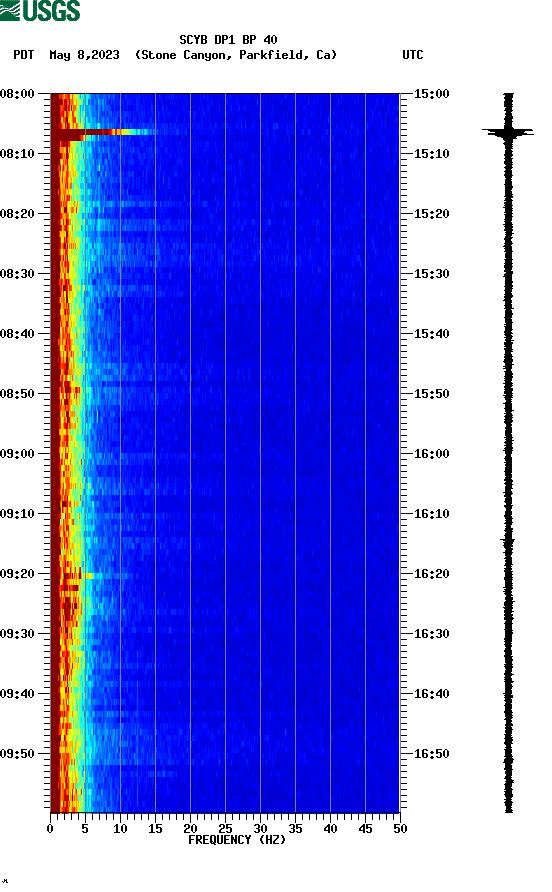Click the large seismogram spike near 15:07 UTC
The image size is (552, 892).
tap(508, 133)
